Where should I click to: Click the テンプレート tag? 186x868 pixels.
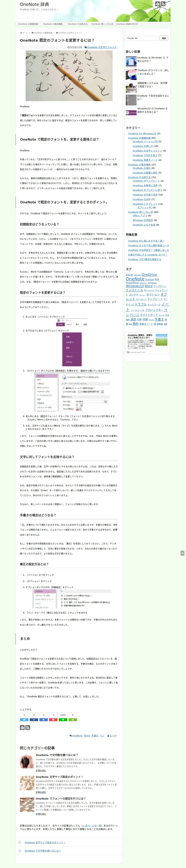click(155, 299)
